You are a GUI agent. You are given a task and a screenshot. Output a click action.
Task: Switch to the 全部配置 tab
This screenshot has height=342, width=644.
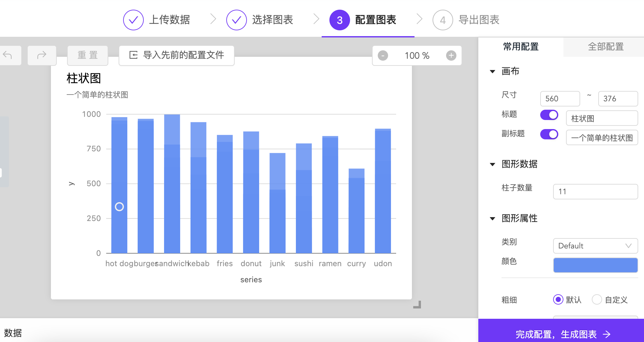[x=606, y=47]
